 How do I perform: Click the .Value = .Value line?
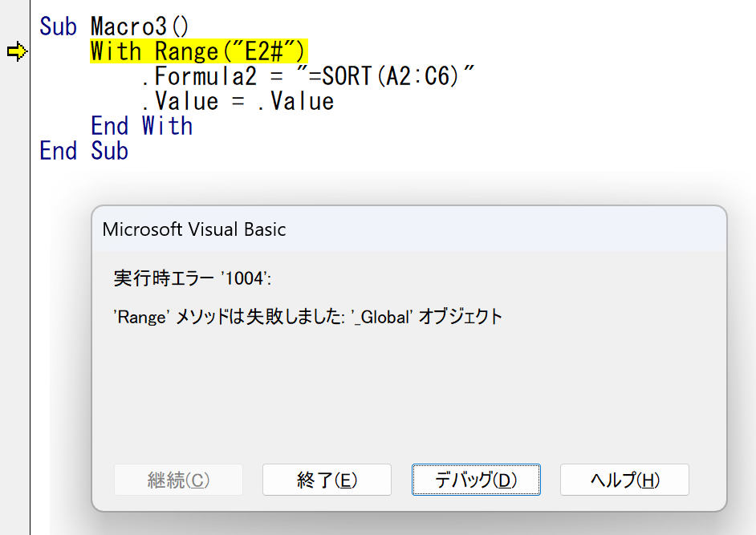point(238,101)
